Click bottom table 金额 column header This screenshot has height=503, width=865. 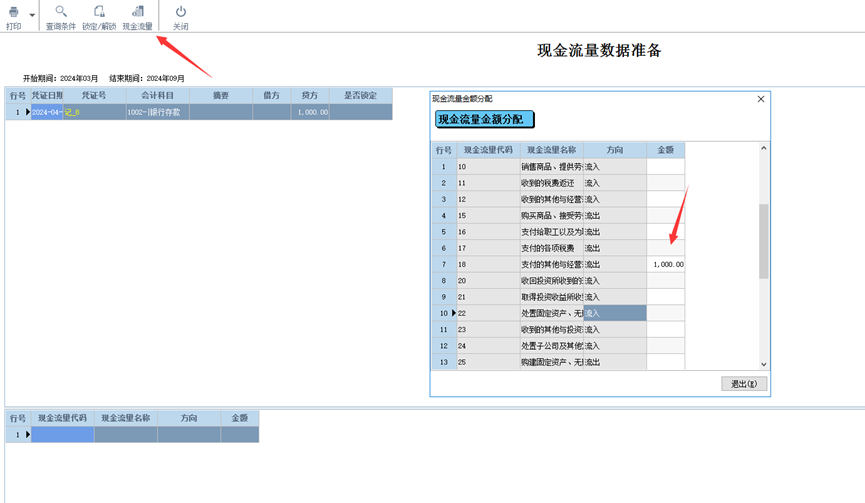239,418
